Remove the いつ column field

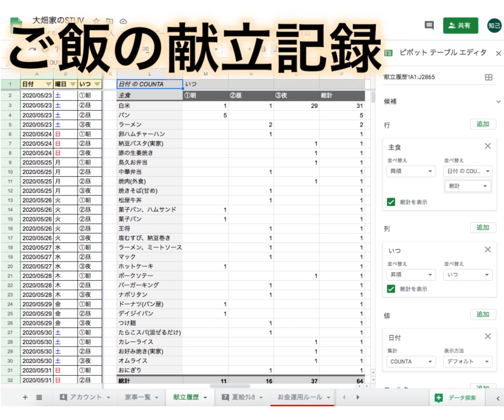488,249
